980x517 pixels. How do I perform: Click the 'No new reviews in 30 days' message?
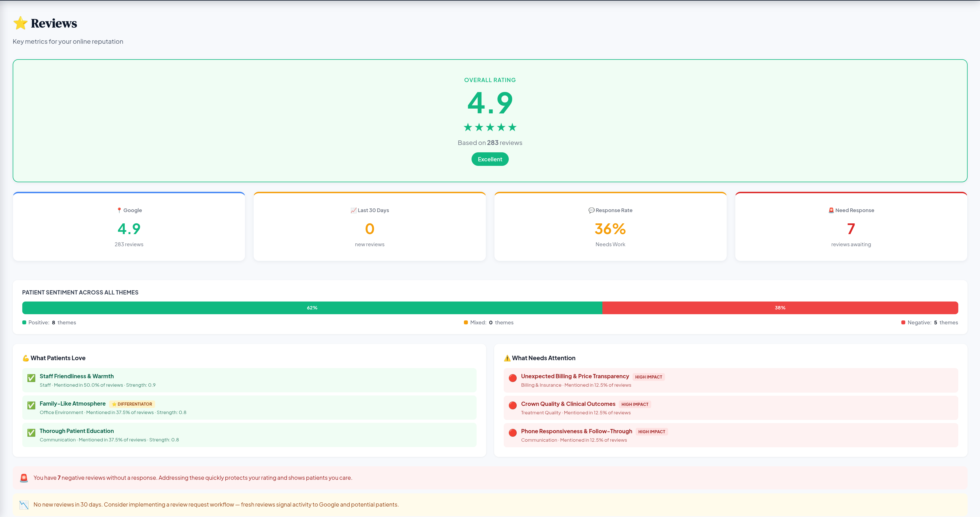coord(216,505)
